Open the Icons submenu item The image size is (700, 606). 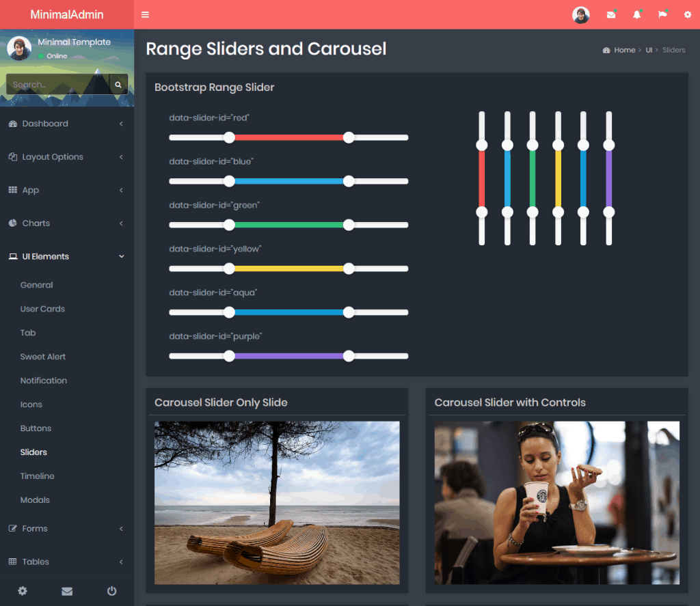coord(31,404)
